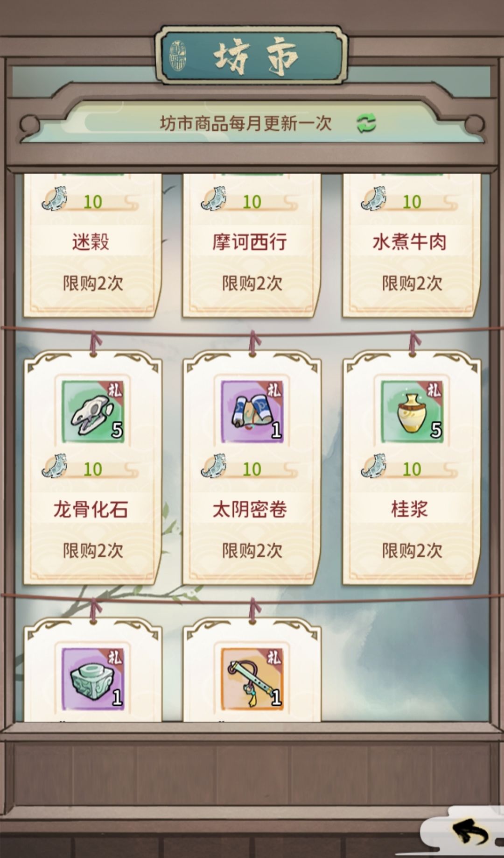Select the dragon bone fossil skull icon
This screenshot has width=504, height=858.
coord(93,411)
